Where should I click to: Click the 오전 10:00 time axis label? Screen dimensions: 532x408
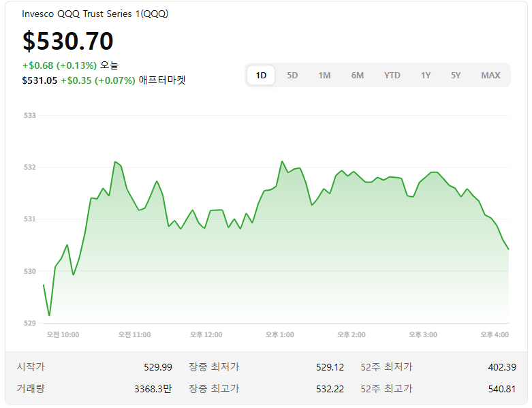click(63, 334)
